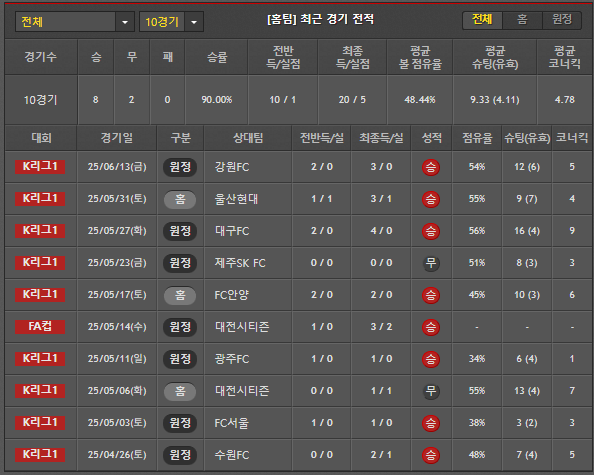This screenshot has width=594, height=475.
Task: Click the 홈 badge on FC안양 row
Action: (180, 295)
